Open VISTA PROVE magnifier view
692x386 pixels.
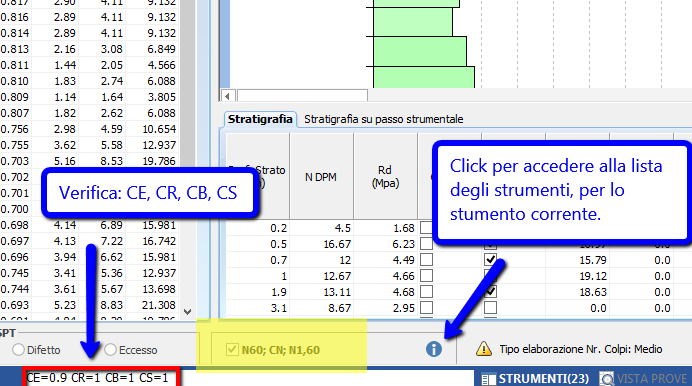[643, 379]
